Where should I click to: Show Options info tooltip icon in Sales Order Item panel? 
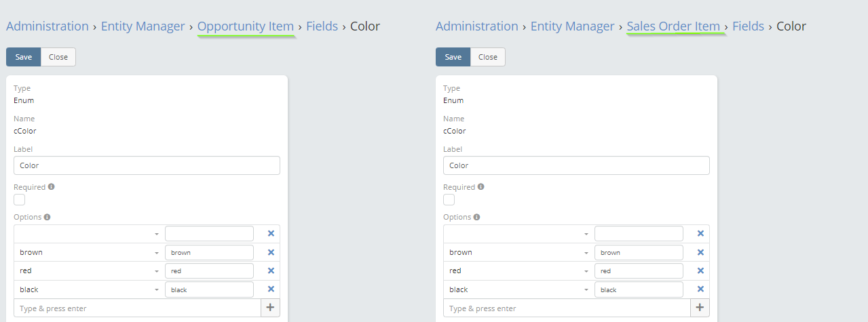click(x=476, y=218)
